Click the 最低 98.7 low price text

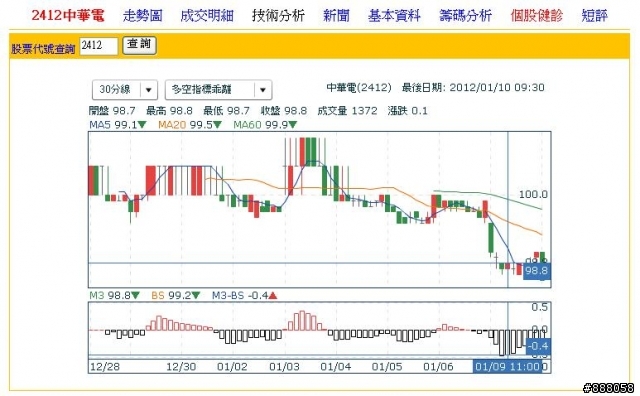point(227,111)
